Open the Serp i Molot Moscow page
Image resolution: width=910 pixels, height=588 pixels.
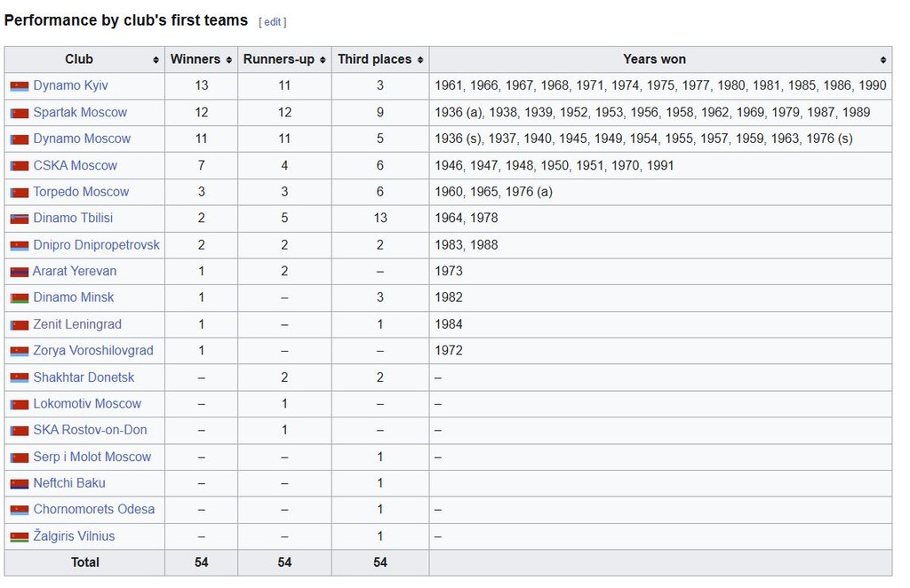tap(92, 457)
